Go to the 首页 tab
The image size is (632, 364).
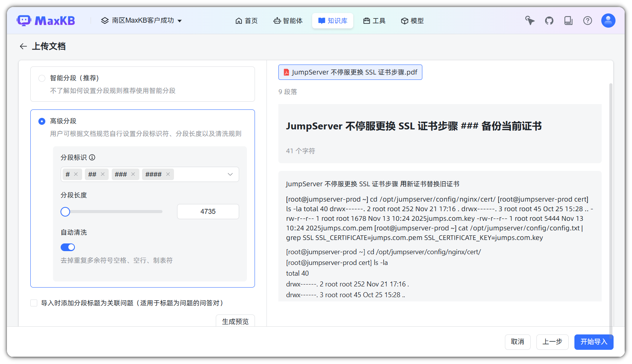coord(247,21)
